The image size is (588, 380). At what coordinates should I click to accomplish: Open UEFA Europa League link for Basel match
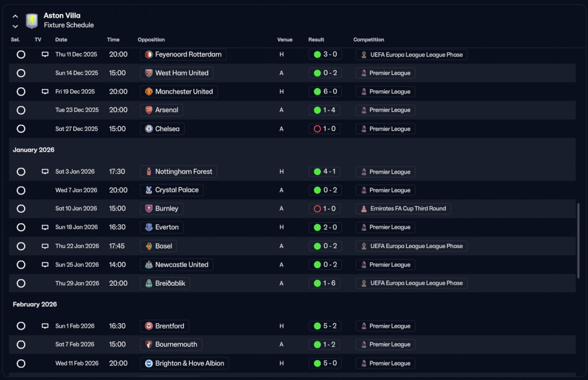pos(416,246)
